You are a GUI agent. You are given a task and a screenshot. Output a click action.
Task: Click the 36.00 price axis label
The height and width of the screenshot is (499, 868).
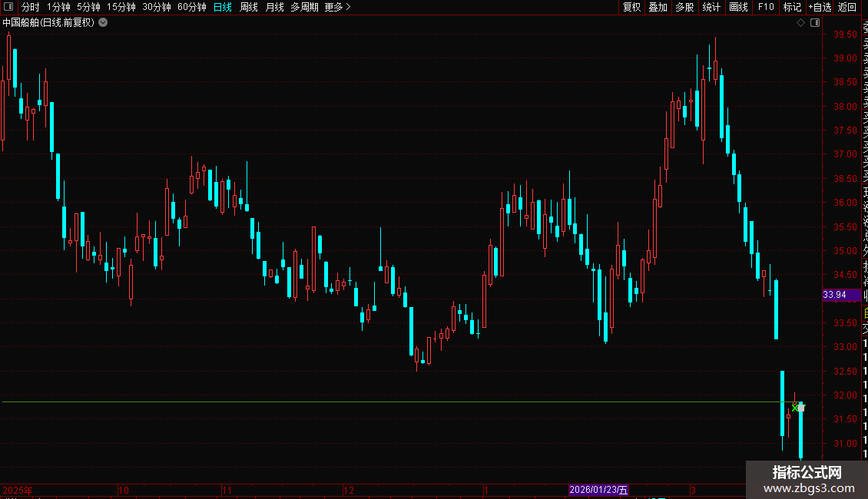[845, 203]
